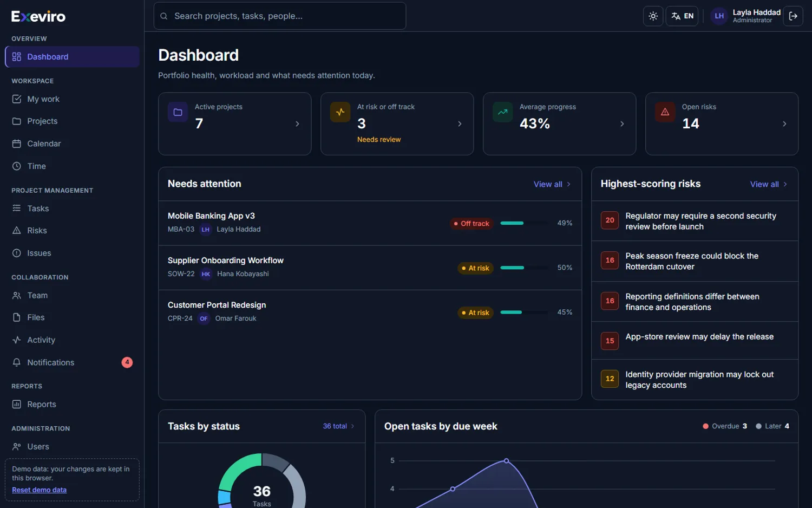Screen dimensions: 812x508
Task: Open the EN language switcher
Action: click(682, 16)
